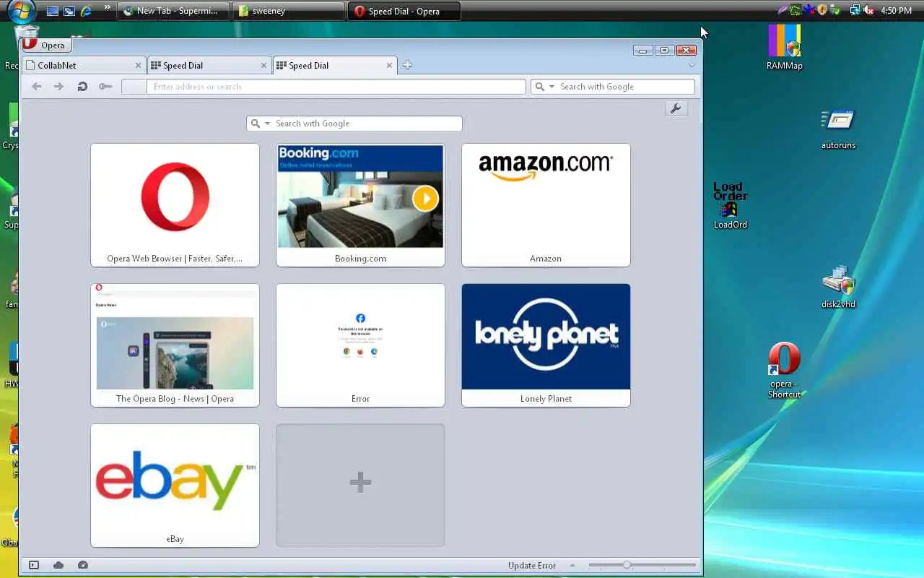924x578 pixels.
Task: Reload the page with the reload icon
Action: click(x=82, y=87)
